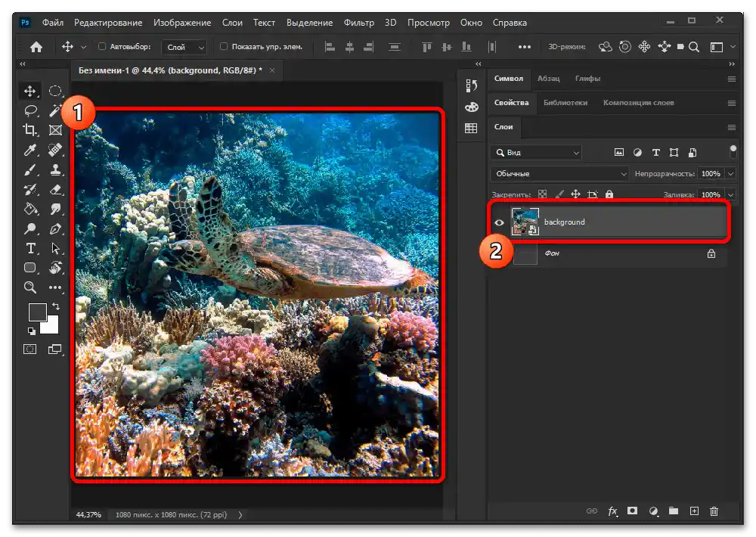
Task: Hide the background layer using eye icon
Action: pyautogui.click(x=499, y=222)
